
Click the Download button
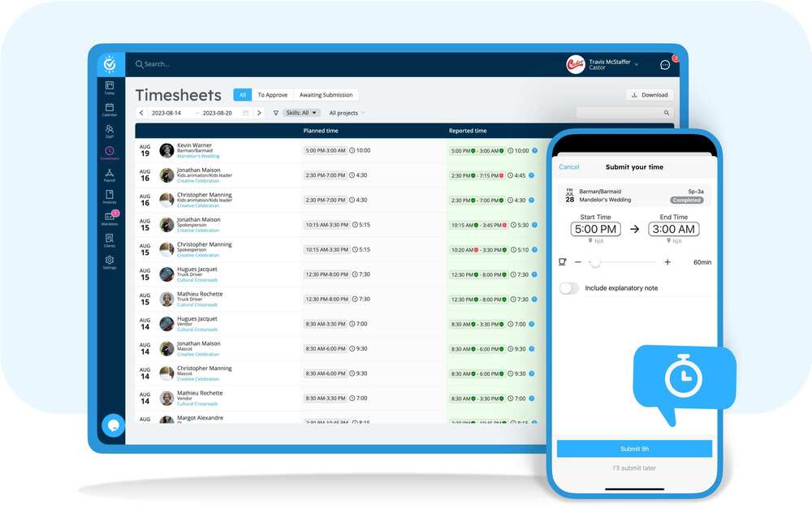point(650,95)
